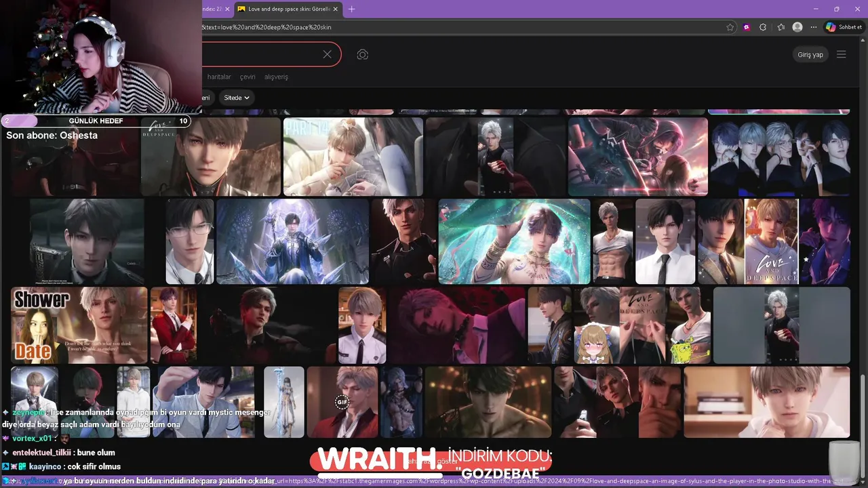Open the 'alışveriş' search category
Image resolution: width=868 pixels, height=488 pixels.
[276, 77]
